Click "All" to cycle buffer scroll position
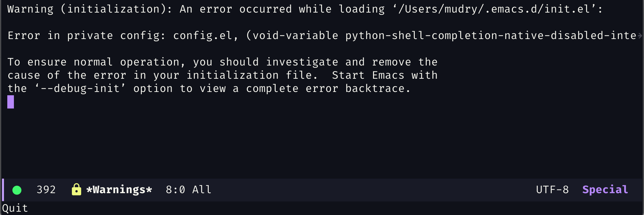The image size is (644, 215). pyautogui.click(x=202, y=190)
